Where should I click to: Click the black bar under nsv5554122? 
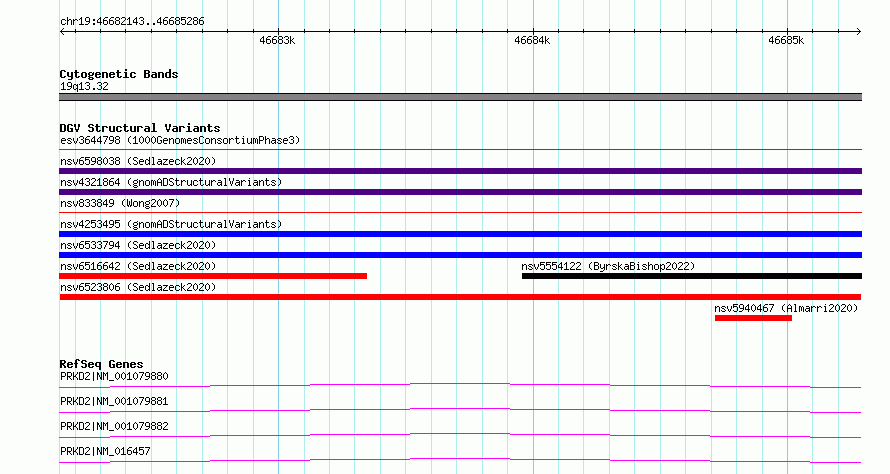coord(692,276)
